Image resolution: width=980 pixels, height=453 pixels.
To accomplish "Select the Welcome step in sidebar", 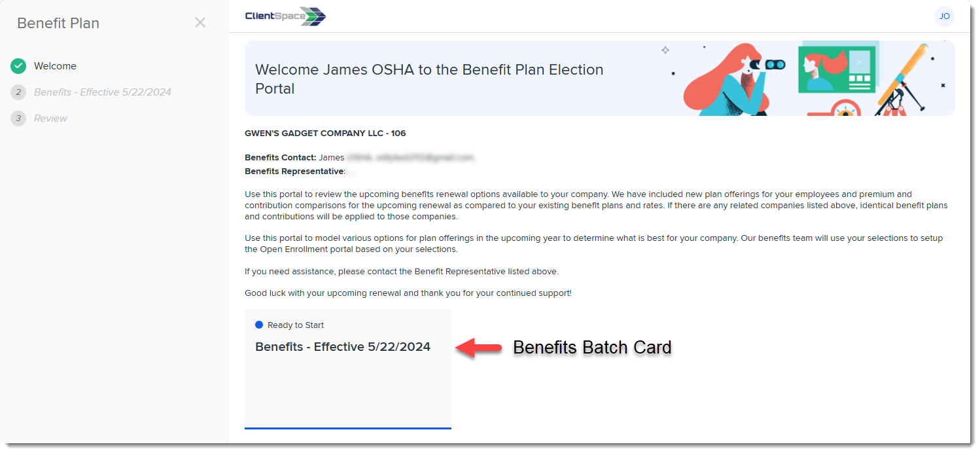I will [55, 66].
